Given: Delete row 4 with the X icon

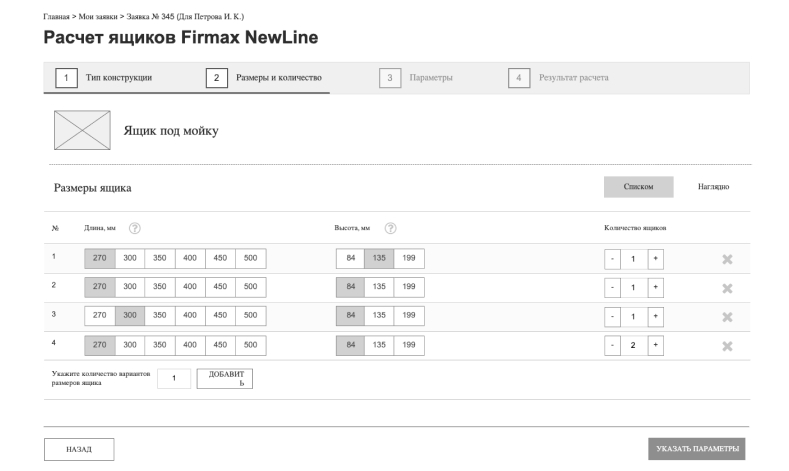Looking at the screenshot, I should click(727, 346).
